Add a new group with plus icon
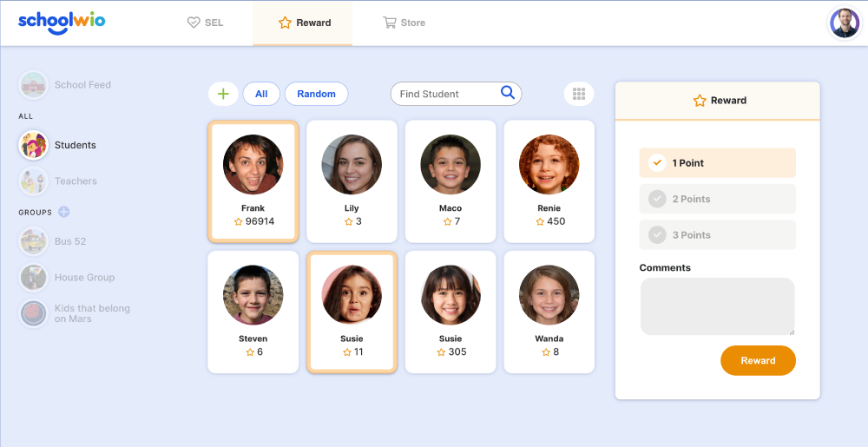This screenshot has width=868, height=447. [64, 212]
